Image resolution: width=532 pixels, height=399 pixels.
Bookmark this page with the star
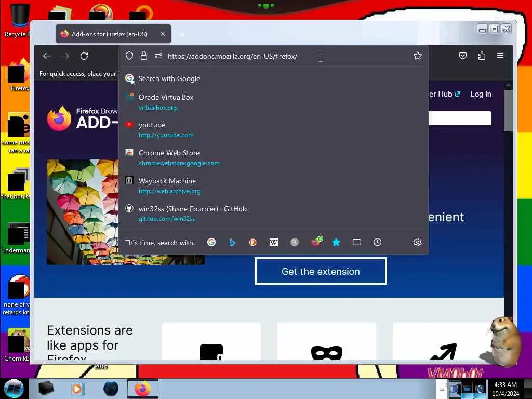417,56
